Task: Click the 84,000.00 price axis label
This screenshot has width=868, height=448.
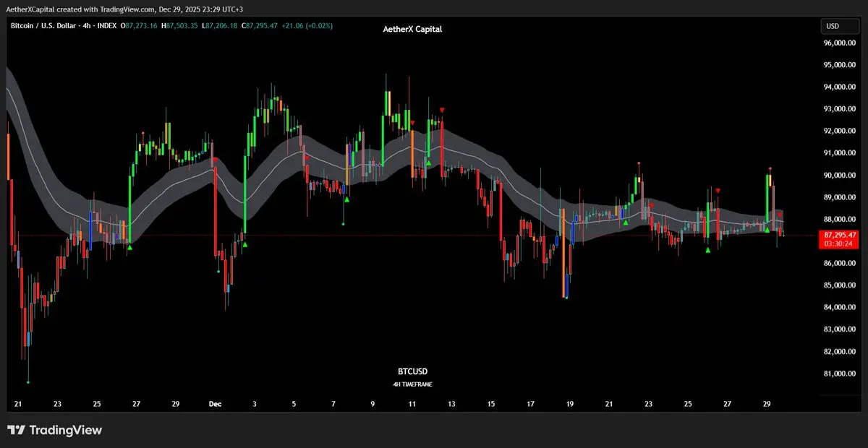Action: coord(840,308)
